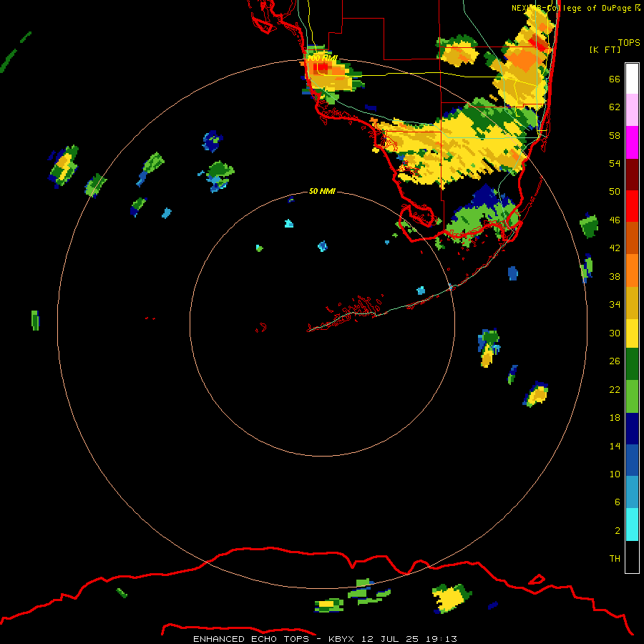
Task: Pick the cyan legend swatch above TH
Action: point(632,525)
